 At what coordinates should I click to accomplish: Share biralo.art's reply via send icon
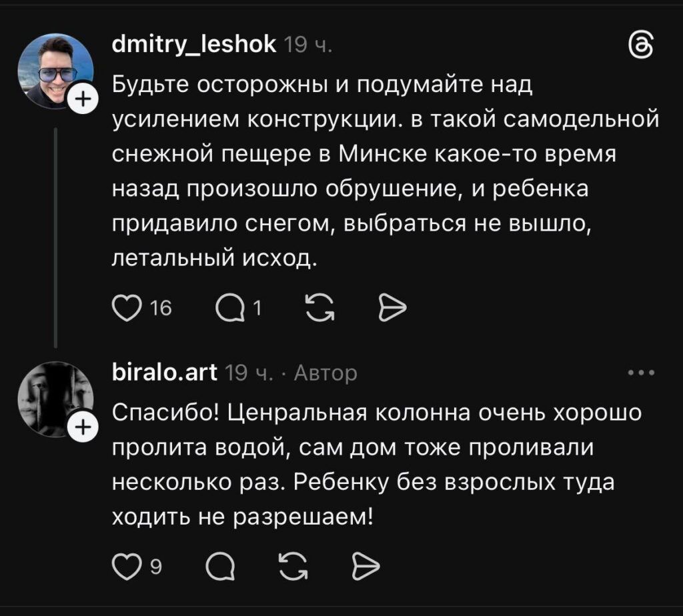coord(364,567)
